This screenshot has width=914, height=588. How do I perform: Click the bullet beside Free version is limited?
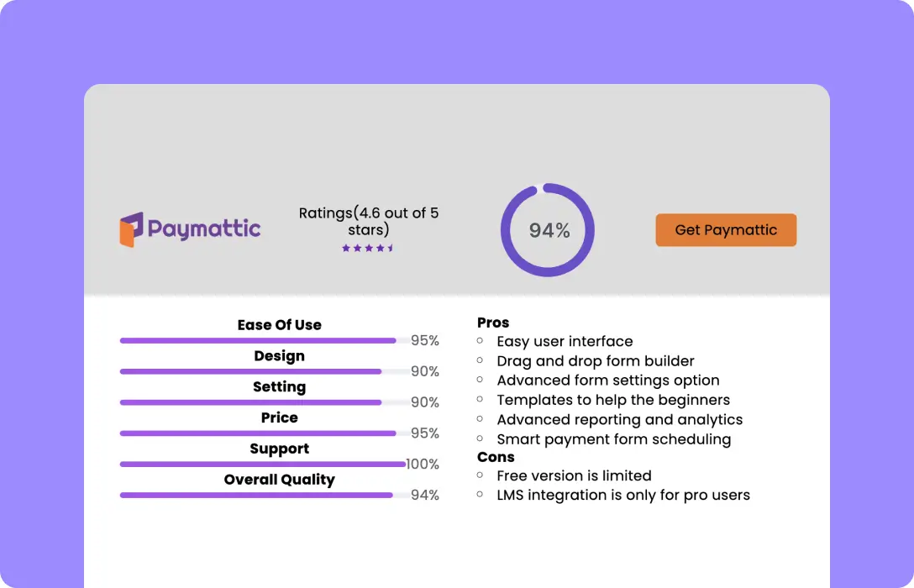(480, 475)
